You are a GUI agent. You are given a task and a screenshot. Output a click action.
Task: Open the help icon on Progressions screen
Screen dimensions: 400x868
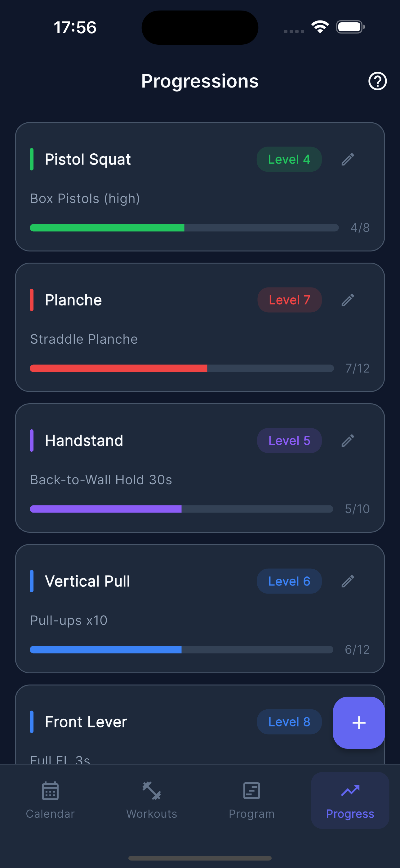coord(377,81)
